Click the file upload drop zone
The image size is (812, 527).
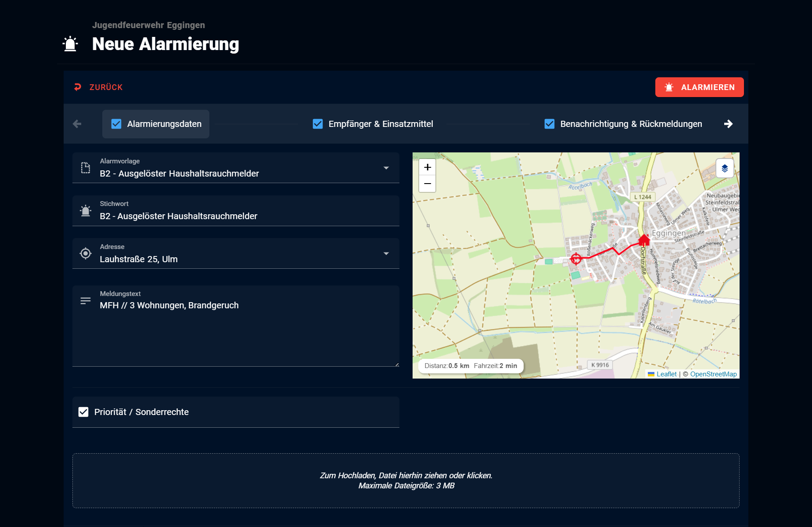click(x=406, y=480)
